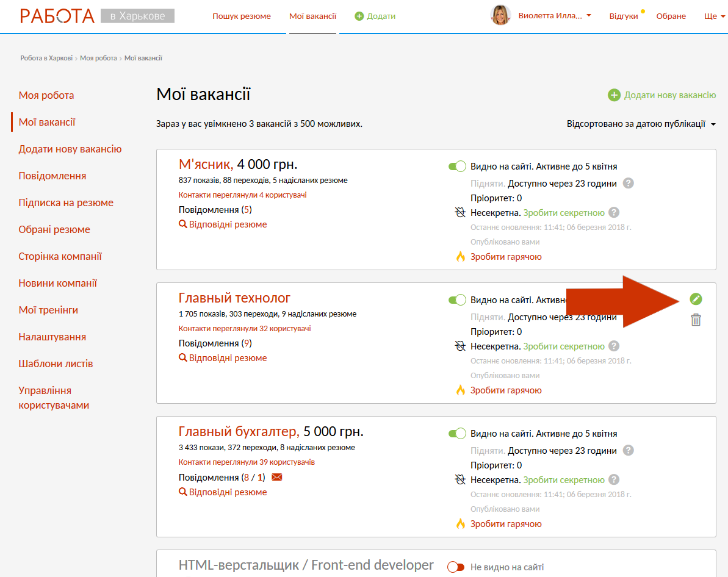Click Зробити секретною for Главный технолог

click(563, 346)
